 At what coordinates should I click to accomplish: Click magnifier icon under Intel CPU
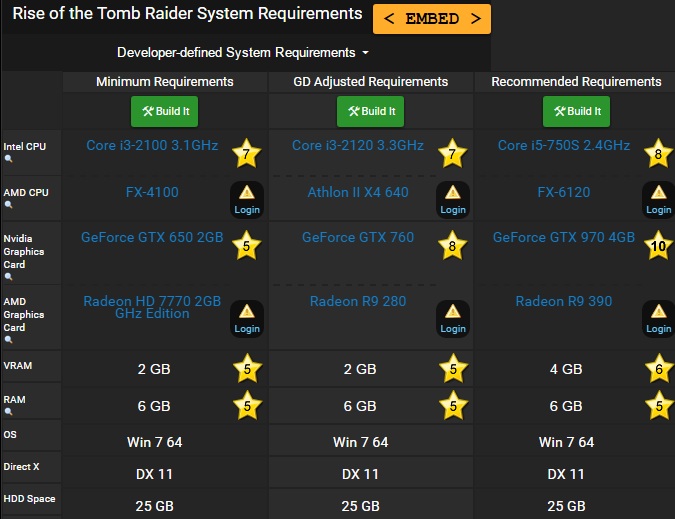(x=8, y=159)
